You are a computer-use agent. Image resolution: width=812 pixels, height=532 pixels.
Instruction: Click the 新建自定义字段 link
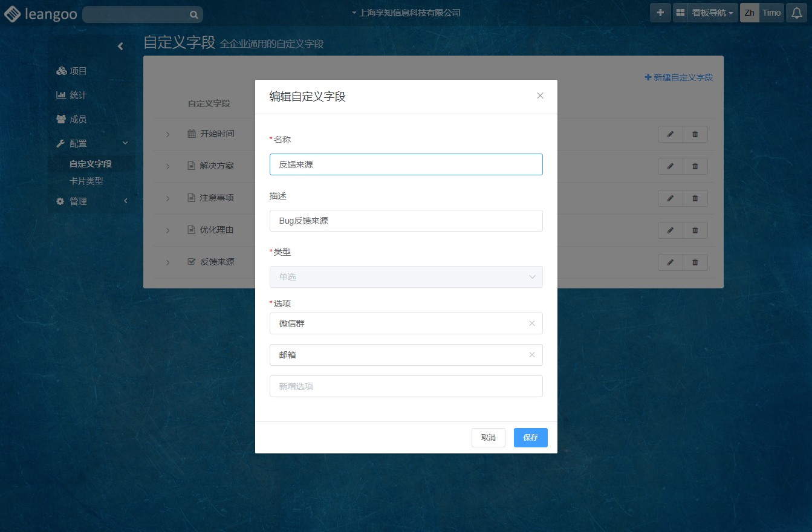pyautogui.click(x=679, y=77)
